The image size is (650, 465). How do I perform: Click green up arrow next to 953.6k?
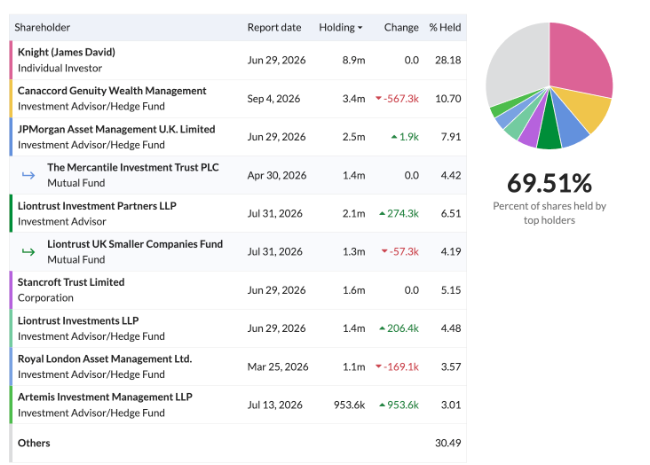(x=382, y=405)
